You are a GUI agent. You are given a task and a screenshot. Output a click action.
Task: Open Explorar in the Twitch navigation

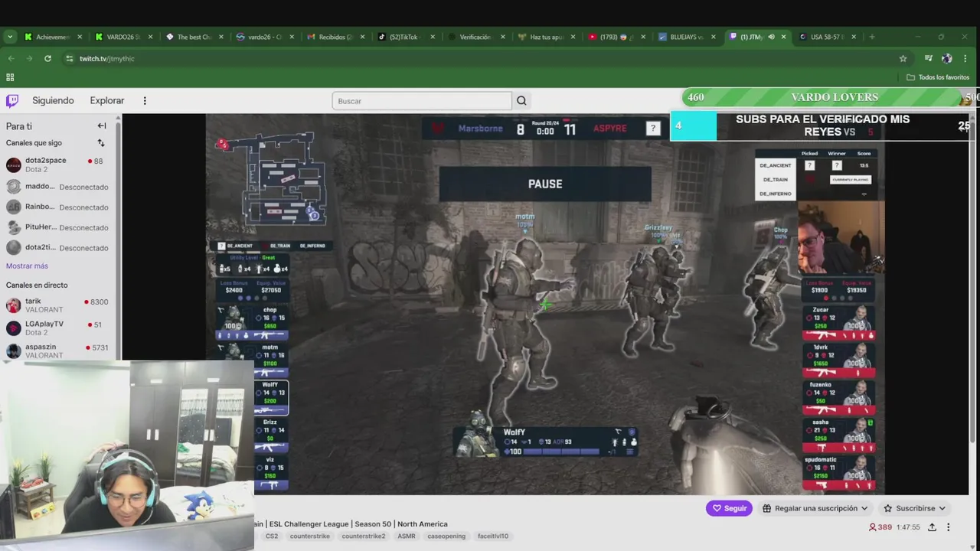pos(107,100)
